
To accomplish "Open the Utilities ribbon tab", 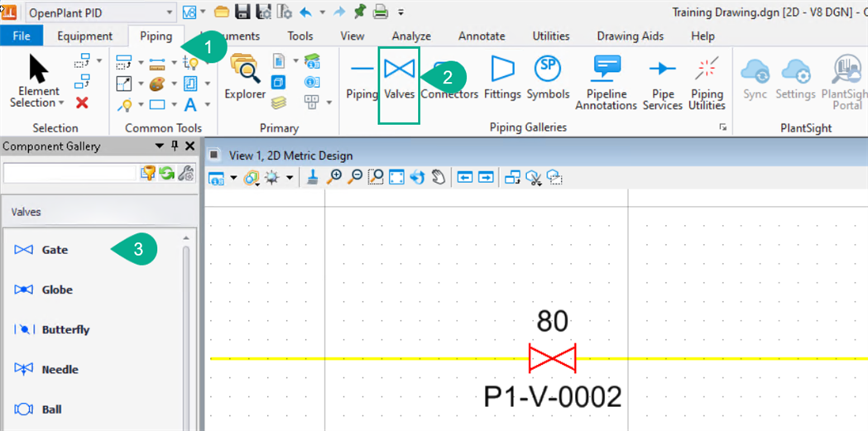I will point(551,36).
